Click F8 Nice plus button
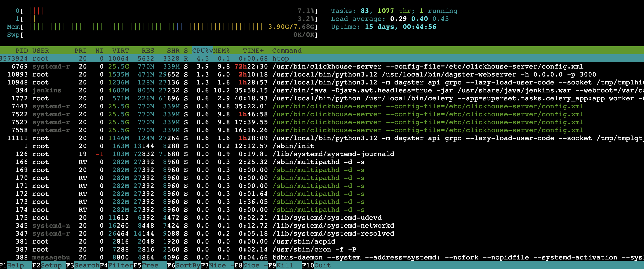The width and height of the screenshot is (644, 270). tap(255, 266)
